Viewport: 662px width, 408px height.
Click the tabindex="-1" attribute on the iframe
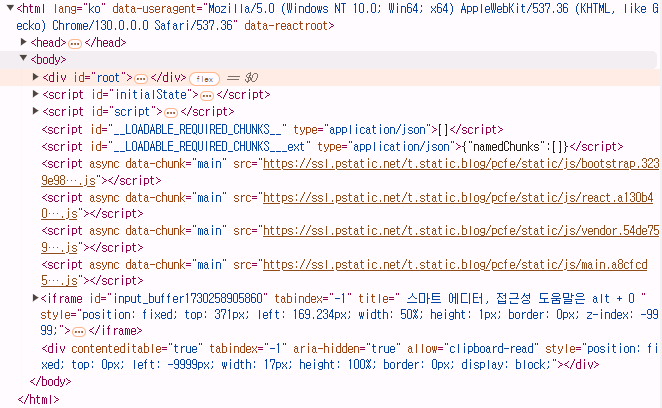pos(313,299)
